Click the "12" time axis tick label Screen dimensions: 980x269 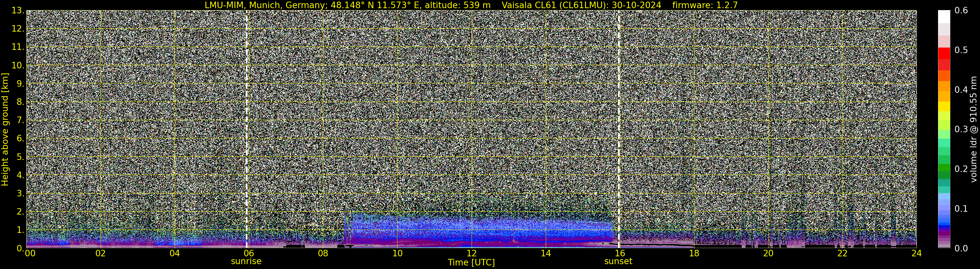click(x=471, y=253)
